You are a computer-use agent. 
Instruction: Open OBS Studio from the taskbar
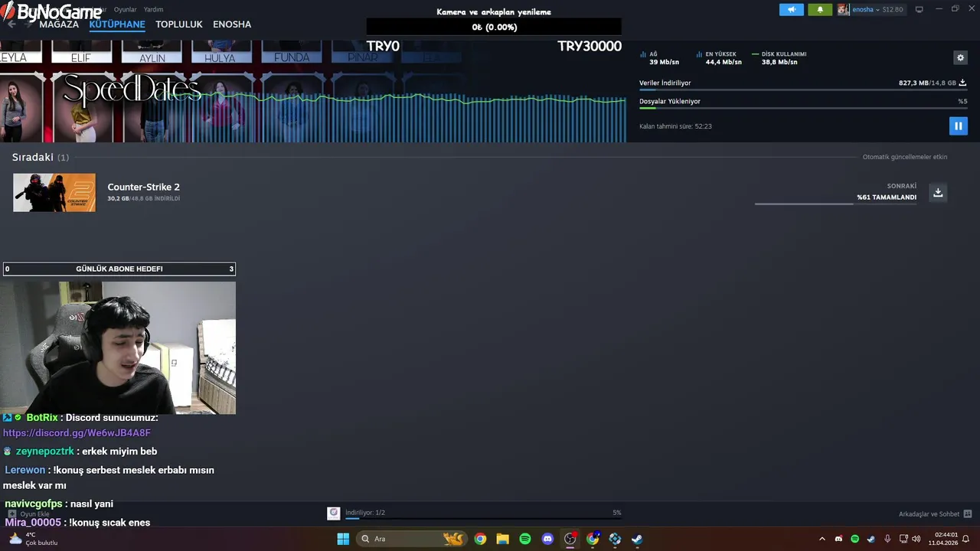coord(570,539)
